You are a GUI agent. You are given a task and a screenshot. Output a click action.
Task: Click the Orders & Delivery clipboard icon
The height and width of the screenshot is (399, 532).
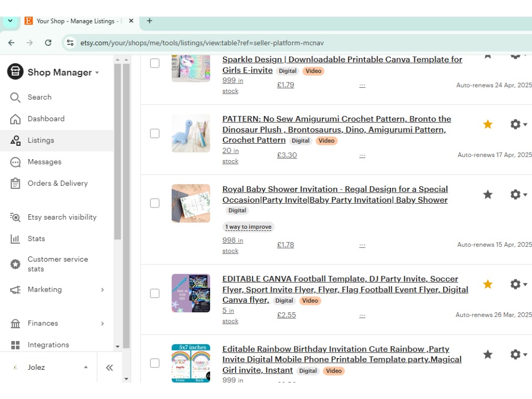tap(15, 183)
